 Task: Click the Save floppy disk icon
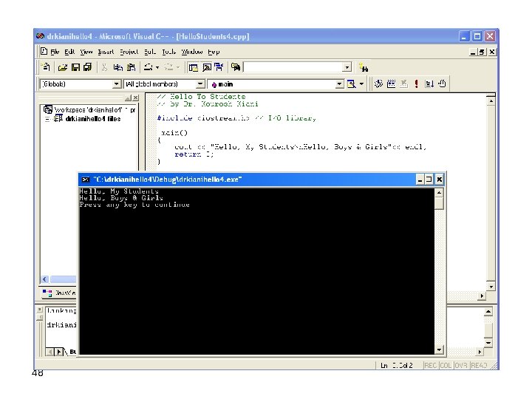tap(75, 67)
